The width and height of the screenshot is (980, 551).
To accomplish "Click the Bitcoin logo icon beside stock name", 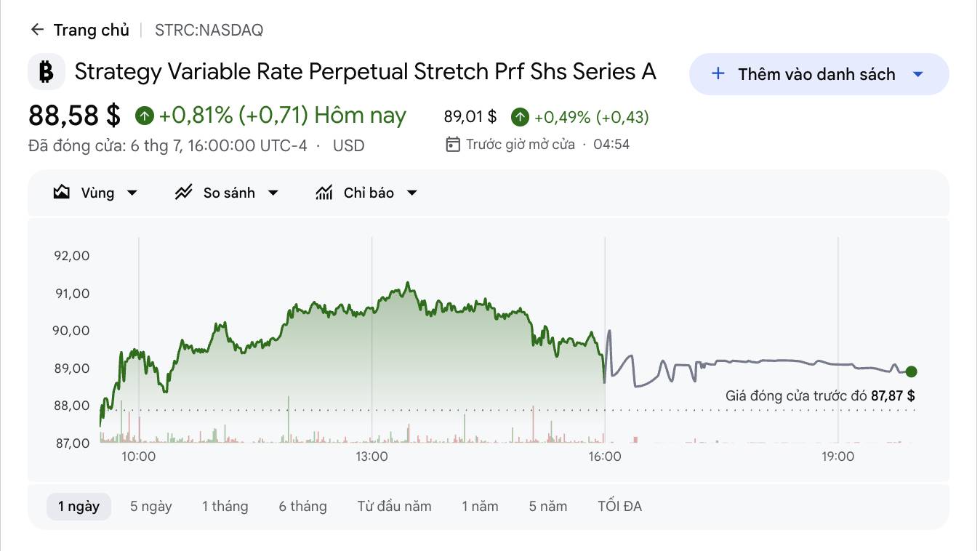I will [47, 72].
